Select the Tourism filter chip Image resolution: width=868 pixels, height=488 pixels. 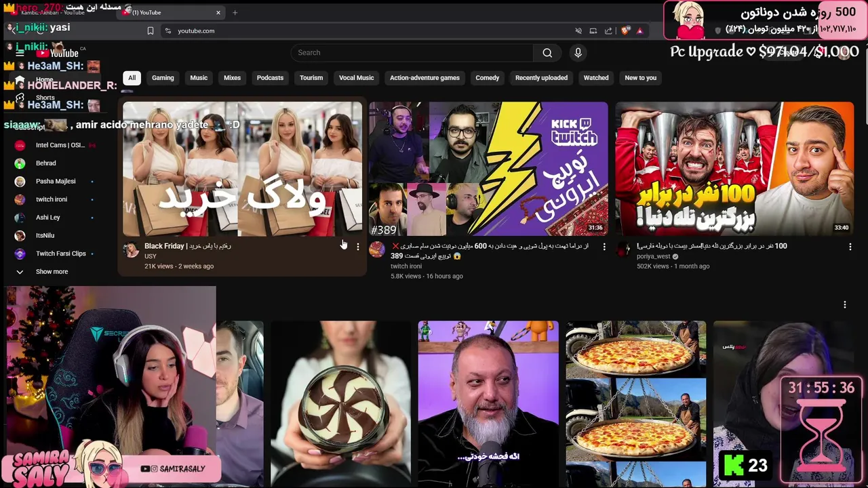(x=311, y=78)
